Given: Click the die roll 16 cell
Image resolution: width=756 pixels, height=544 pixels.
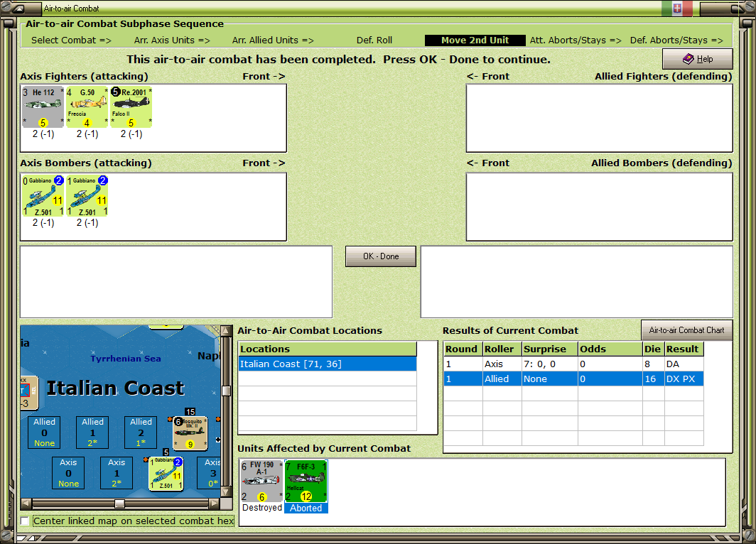Looking at the screenshot, I should tap(653, 379).
